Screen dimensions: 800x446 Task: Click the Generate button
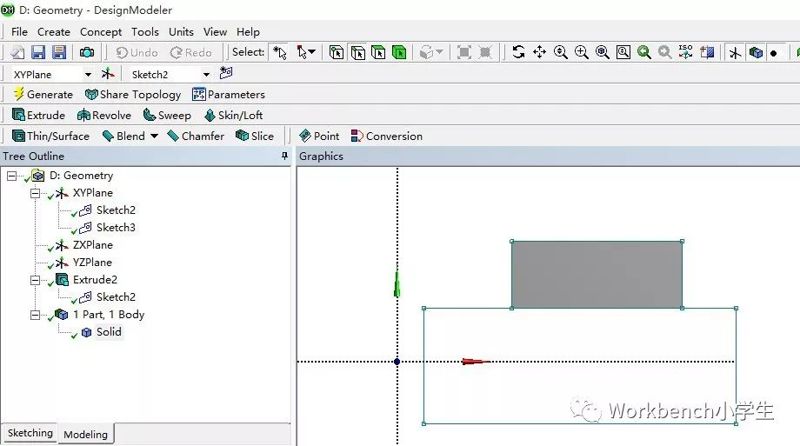pyautogui.click(x=43, y=94)
